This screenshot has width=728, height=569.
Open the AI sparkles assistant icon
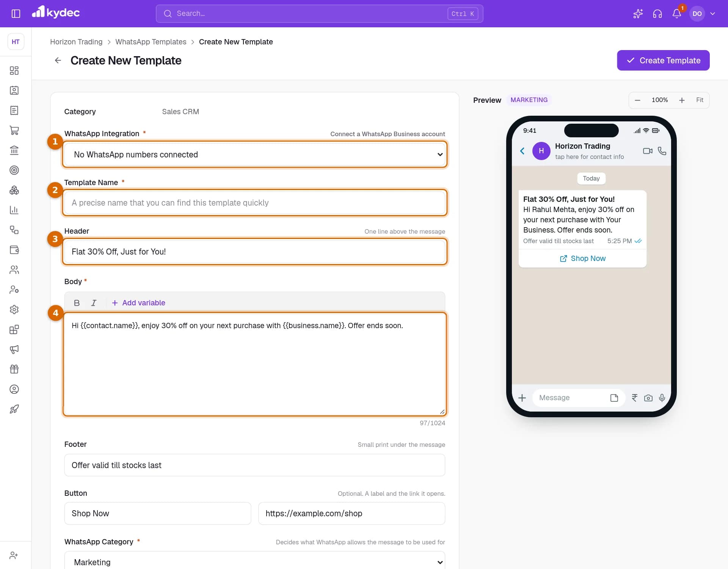pos(638,14)
